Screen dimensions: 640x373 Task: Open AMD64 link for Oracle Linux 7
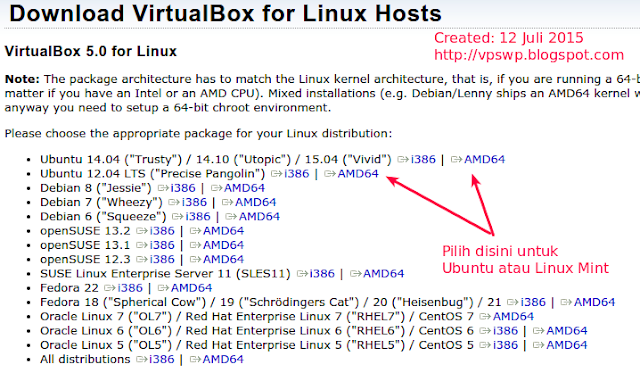tap(513, 316)
